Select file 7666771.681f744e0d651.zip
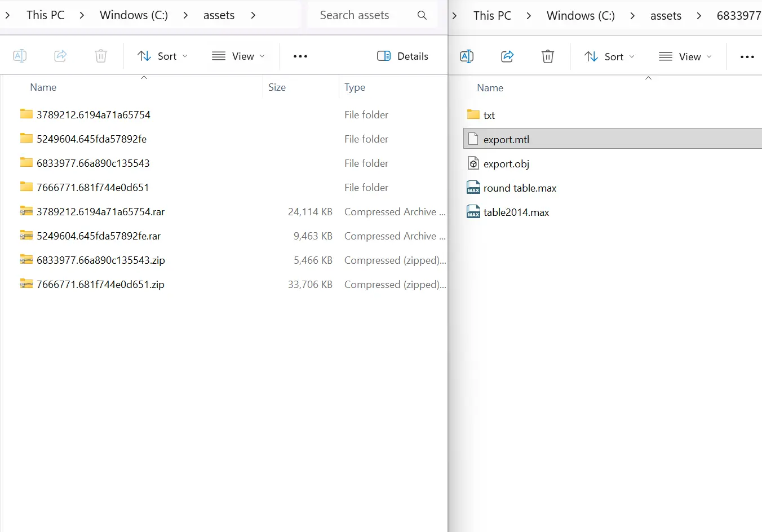Screen dimensions: 762x532 (100, 284)
